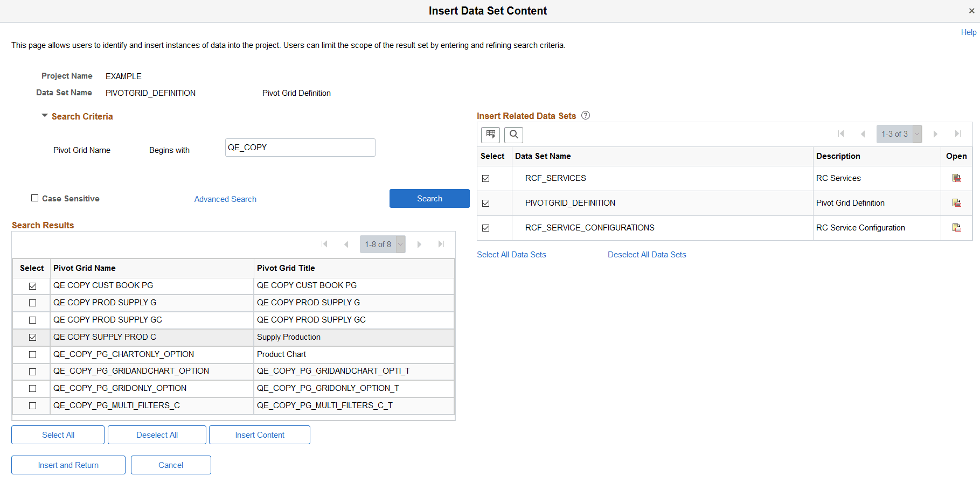Collapse the Search Criteria section
The height and width of the screenshot is (483, 980).
(x=45, y=116)
